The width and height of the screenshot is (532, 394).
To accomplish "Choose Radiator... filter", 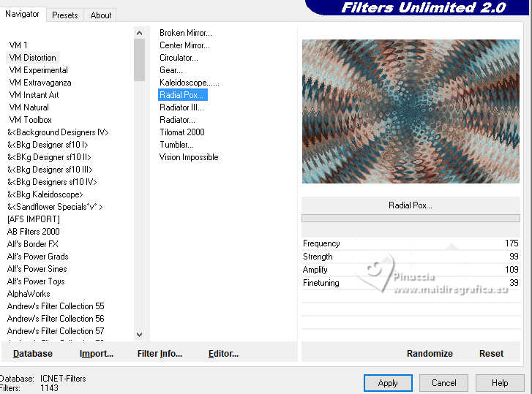I will click(177, 120).
